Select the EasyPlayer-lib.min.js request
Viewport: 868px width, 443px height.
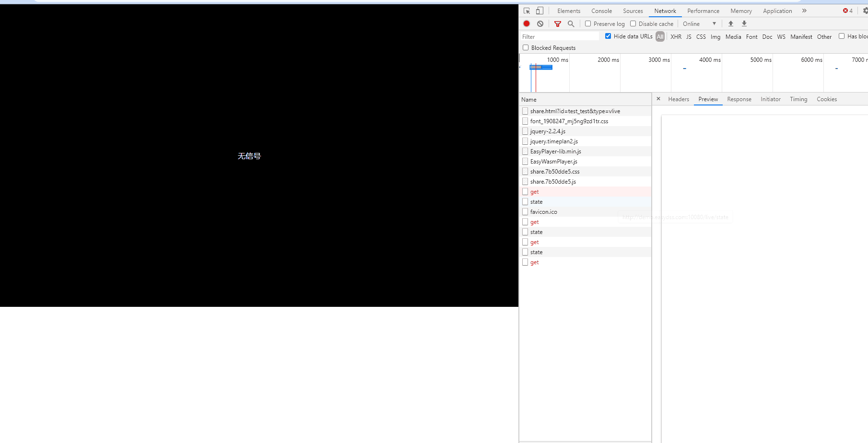[x=555, y=152]
